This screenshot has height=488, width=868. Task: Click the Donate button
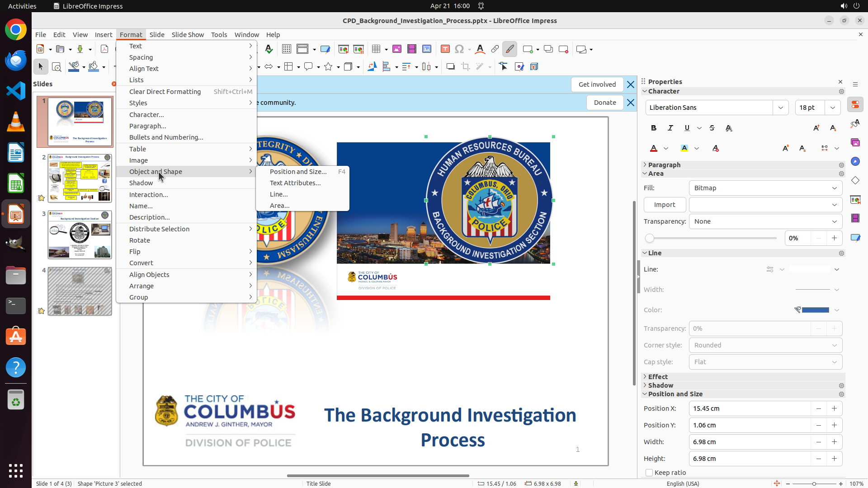click(x=604, y=103)
